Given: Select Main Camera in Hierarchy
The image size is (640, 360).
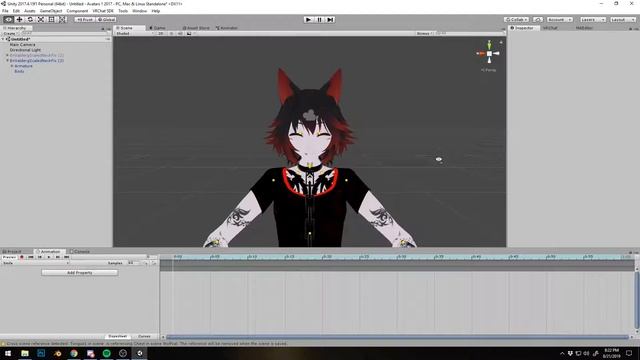Looking at the screenshot, I should [x=22, y=44].
